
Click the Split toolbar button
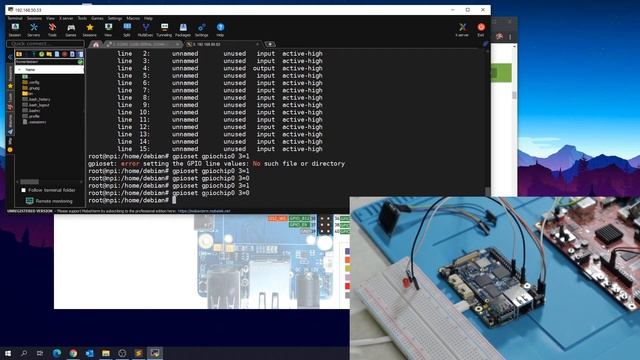(x=127, y=30)
